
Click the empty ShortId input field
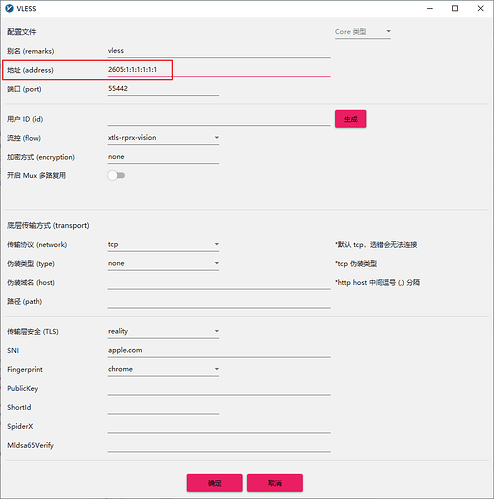click(x=163, y=407)
